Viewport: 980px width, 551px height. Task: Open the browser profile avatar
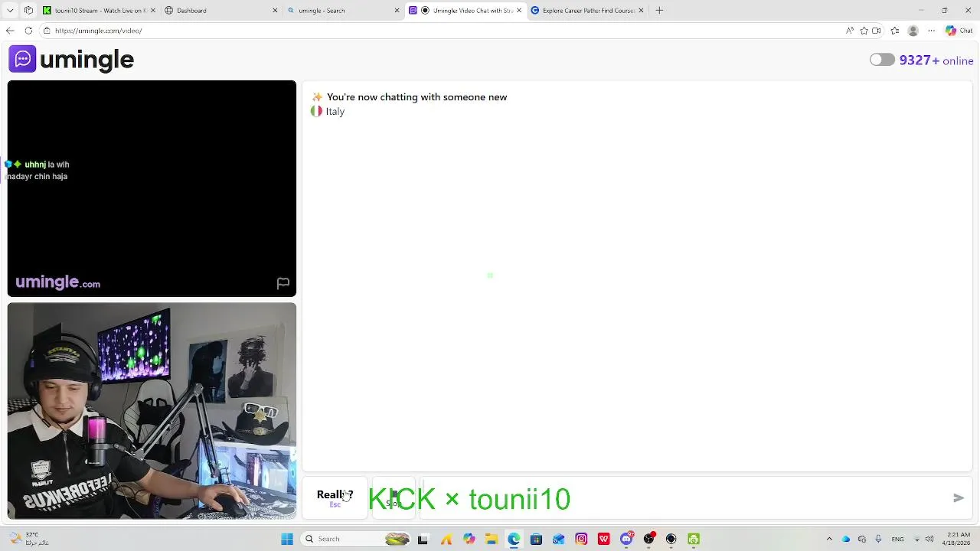(913, 31)
